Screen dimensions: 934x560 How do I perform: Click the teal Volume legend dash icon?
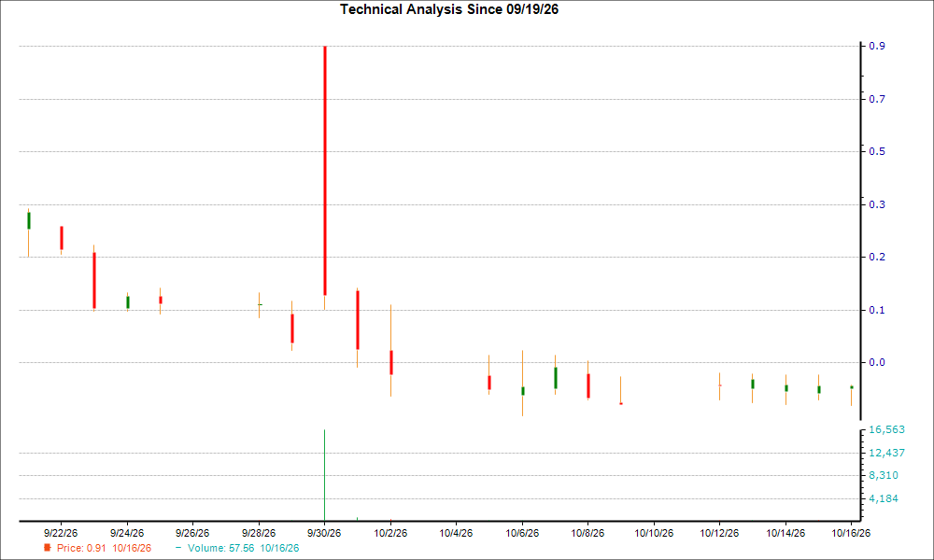tap(178, 548)
